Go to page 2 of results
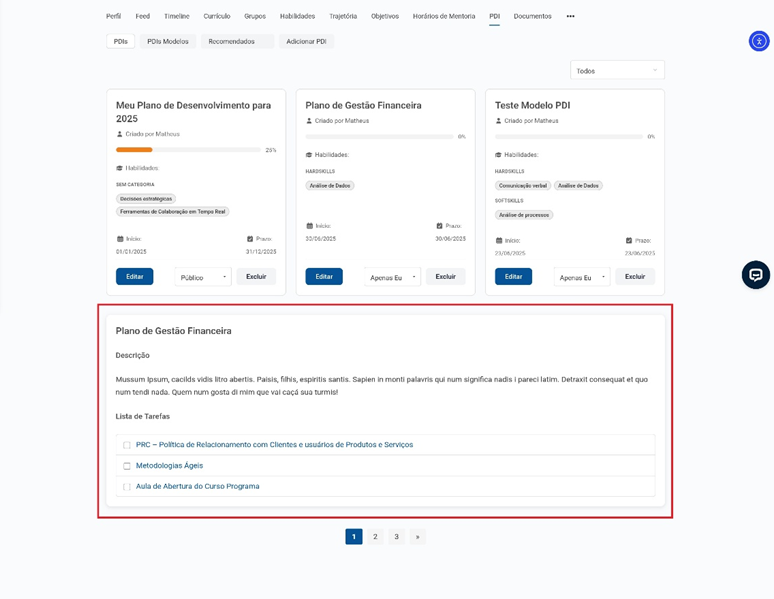Image resolution: width=774 pixels, height=599 pixels. tap(375, 537)
